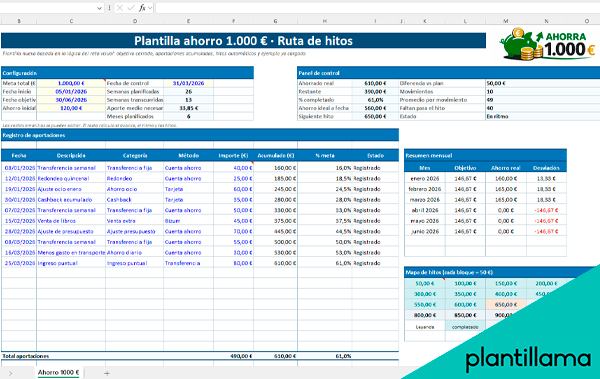Select the Ahorro ideal a fecha value '560,00 €'
Image resolution: width=600 pixels, height=379 pixels.
click(x=375, y=108)
